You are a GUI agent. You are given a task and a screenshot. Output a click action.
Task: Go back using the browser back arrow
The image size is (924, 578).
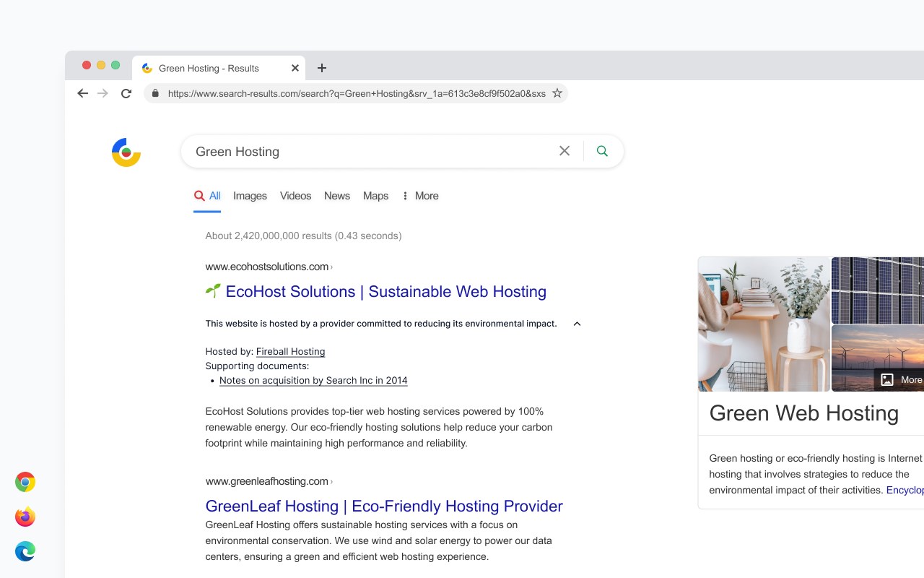[82, 93]
